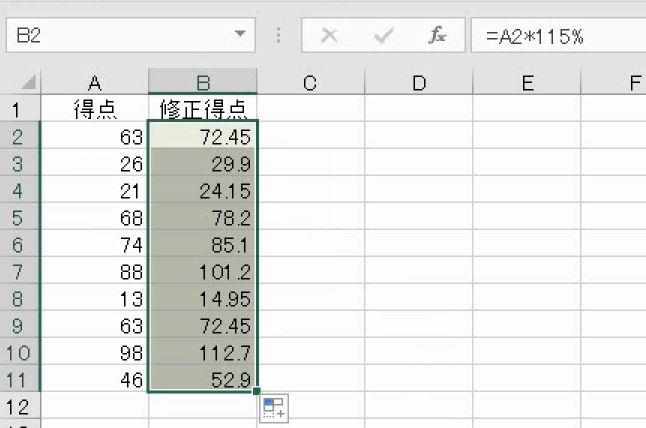Click cell B5 showing 78.2

tap(203, 216)
